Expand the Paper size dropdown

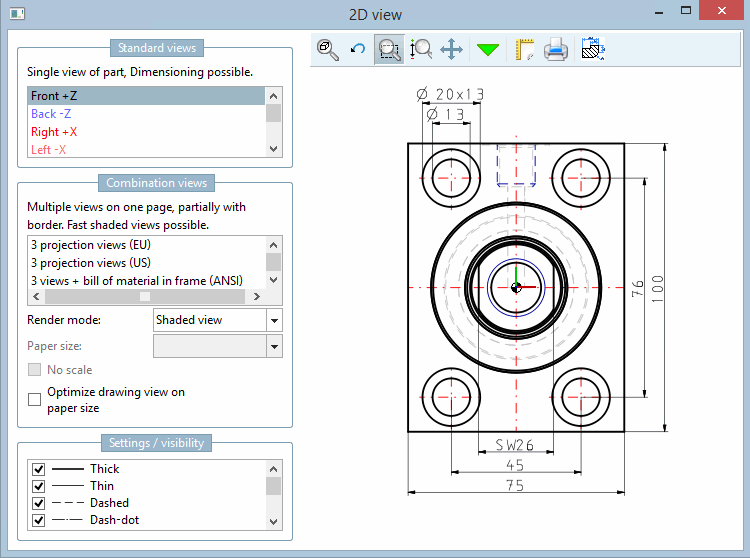point(274,346)
